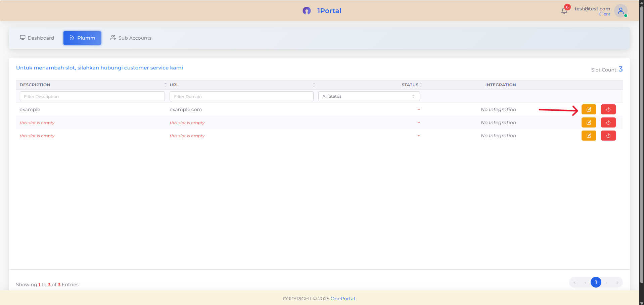Click the Filter Description input field
The height and width of the screenshot is (305, 644).
pos(92,96)
